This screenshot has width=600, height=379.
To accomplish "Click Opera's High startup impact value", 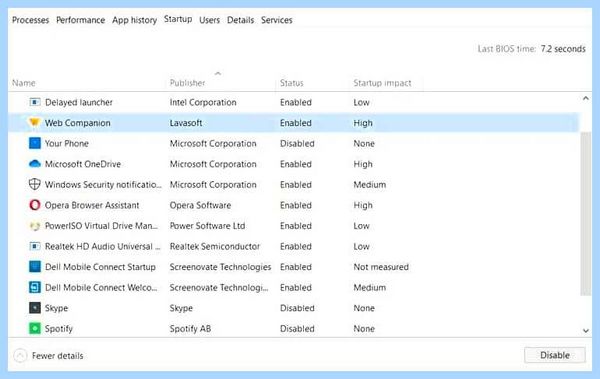I will click(x=363, y=205).
